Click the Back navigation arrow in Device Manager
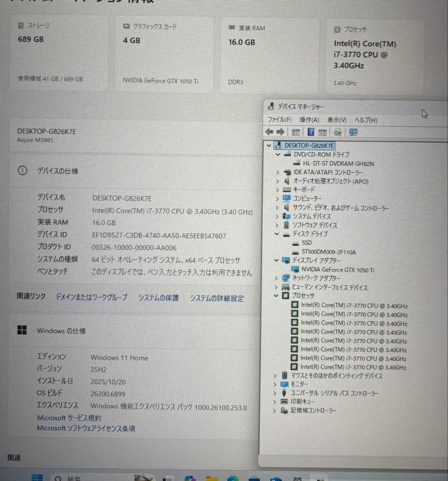 [269, 131]
